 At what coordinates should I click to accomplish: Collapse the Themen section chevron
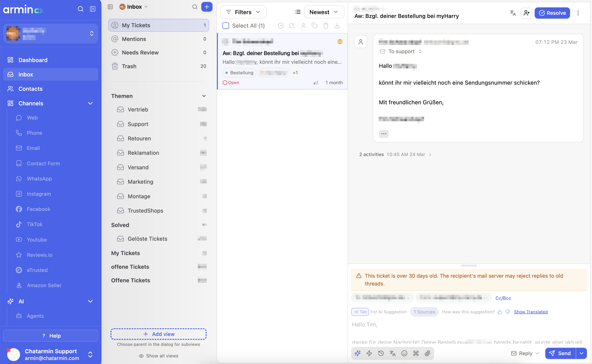pos(204,96)
